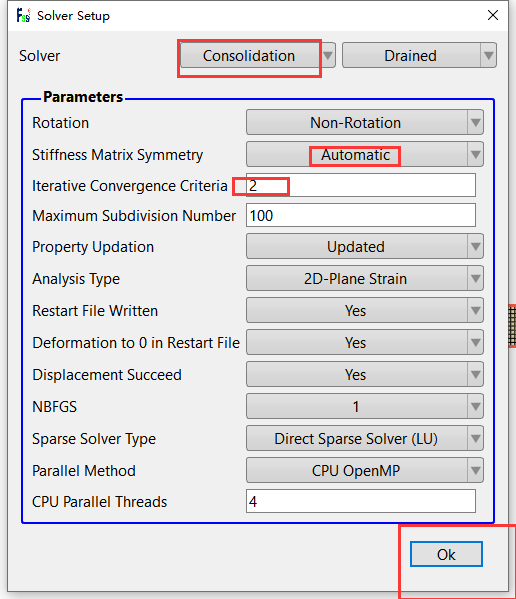
Task: Expand the Stiffness Matrix Symmetry Automatic dropdown
Action: [x=365, y=154]
